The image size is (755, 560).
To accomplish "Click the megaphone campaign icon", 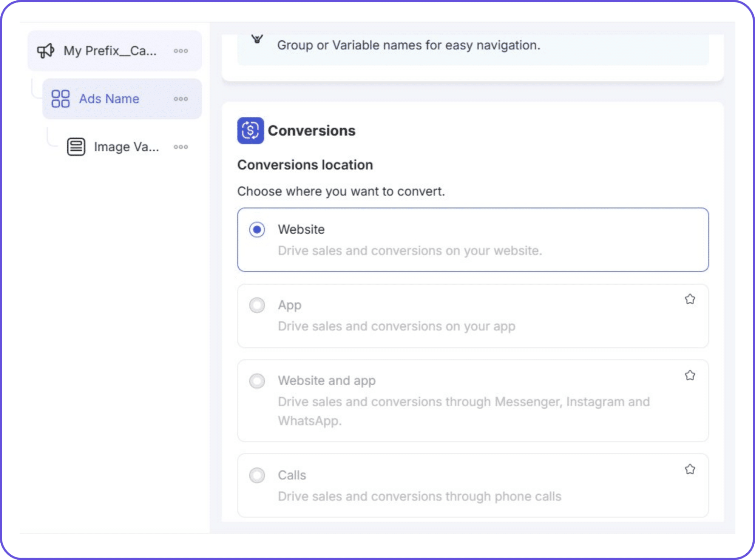I will point(46,51).
